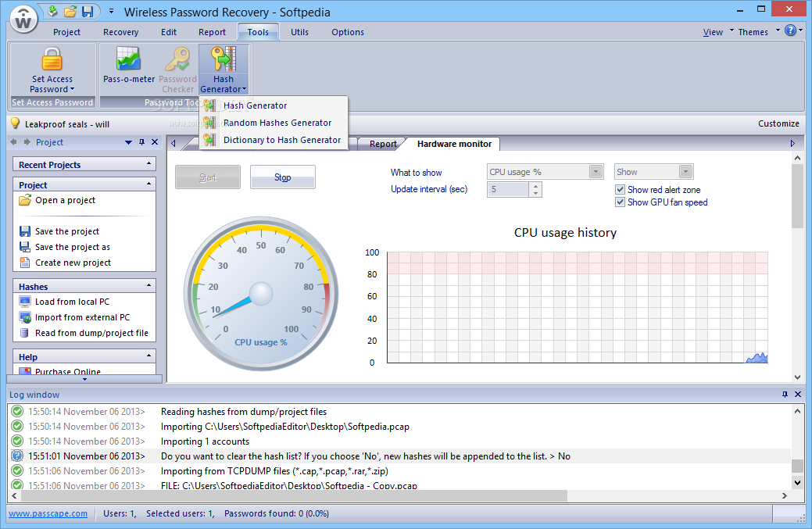Click the Hash Generator ribbon icon

(x=224, y=59)
